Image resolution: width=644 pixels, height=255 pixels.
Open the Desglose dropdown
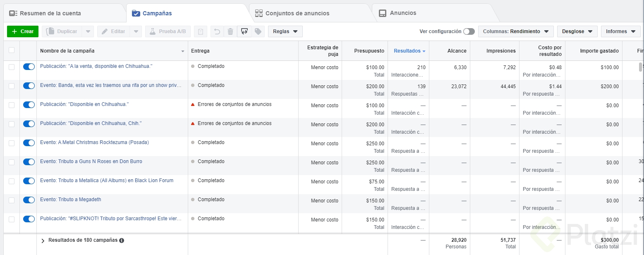[x=577, y=31]
